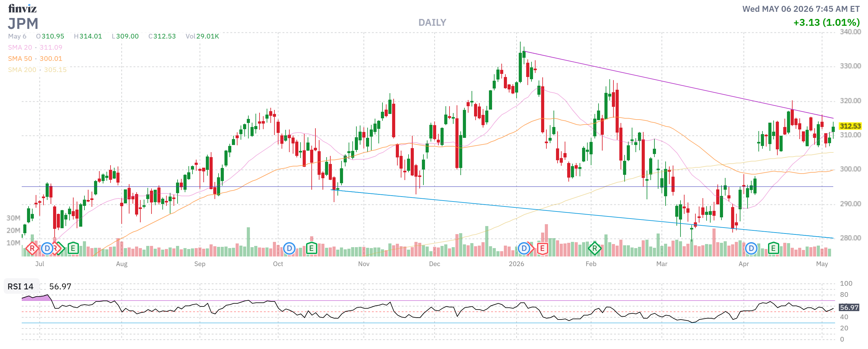Click the SMA 200 legend entry
The width and height of the screenshot is (868, 349).
coord(37,70)
